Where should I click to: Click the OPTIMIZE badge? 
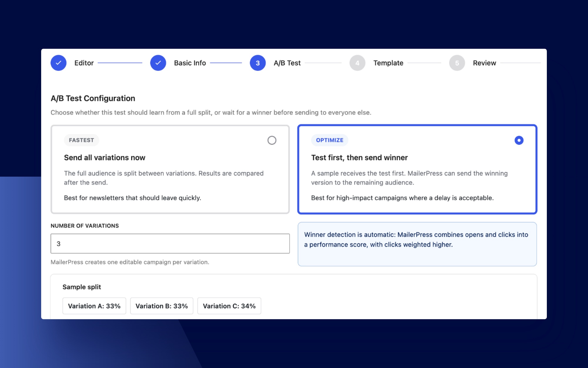(330, 140)
